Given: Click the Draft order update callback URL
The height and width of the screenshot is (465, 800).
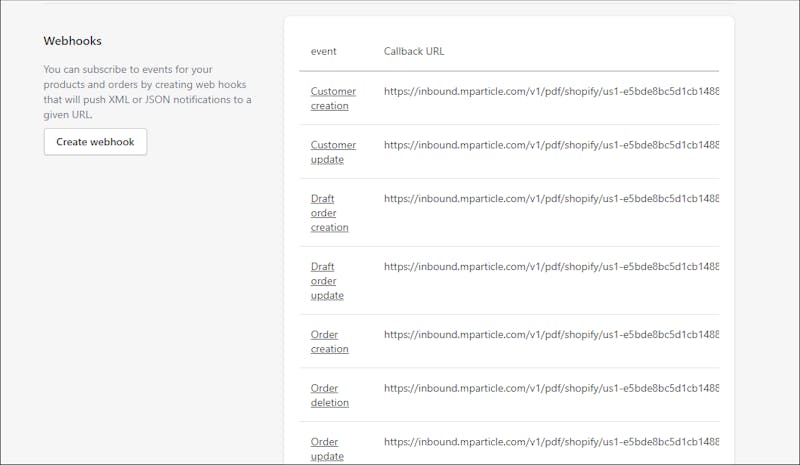Looking at the screenshot, I should click(x=551, y=266).
